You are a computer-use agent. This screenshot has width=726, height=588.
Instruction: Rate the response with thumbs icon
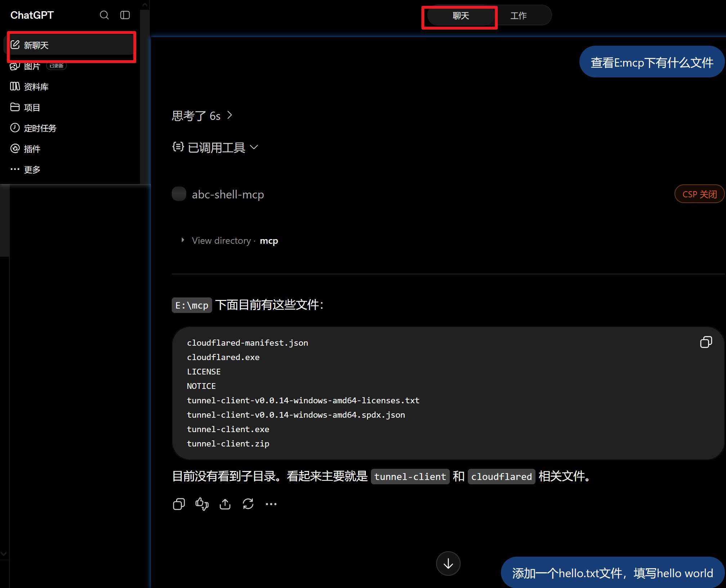point(202,504)
